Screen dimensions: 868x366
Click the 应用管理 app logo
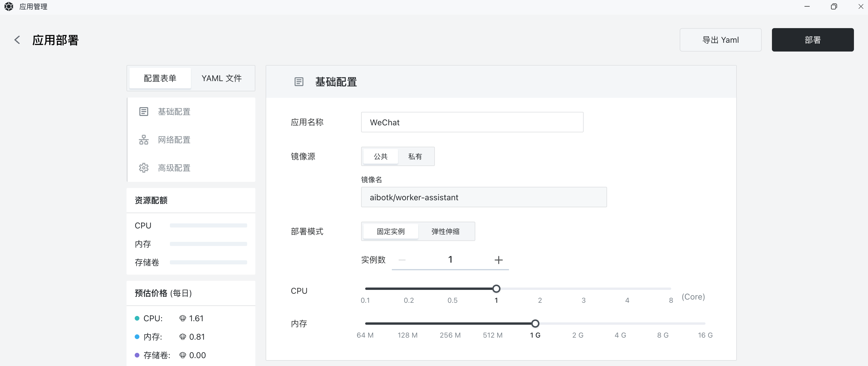(8, 6)
